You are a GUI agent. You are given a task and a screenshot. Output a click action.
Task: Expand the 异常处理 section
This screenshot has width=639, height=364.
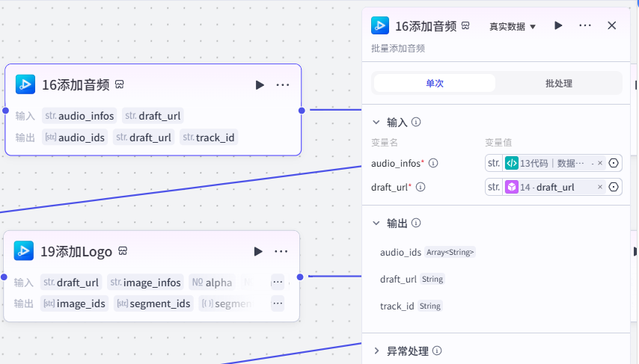pos(376,351)
